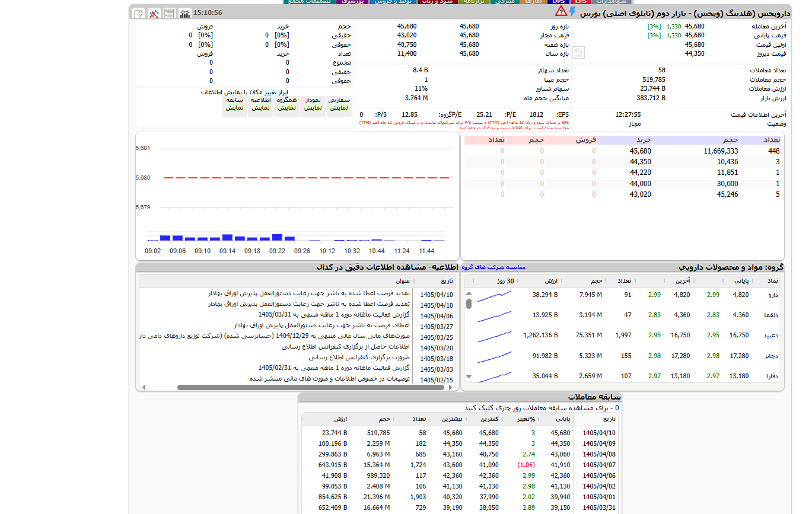Image resolution: width=812 pixels, height=514 pixels.
Task: Open the تولید و فروش tab
Action: click(393, 2)
